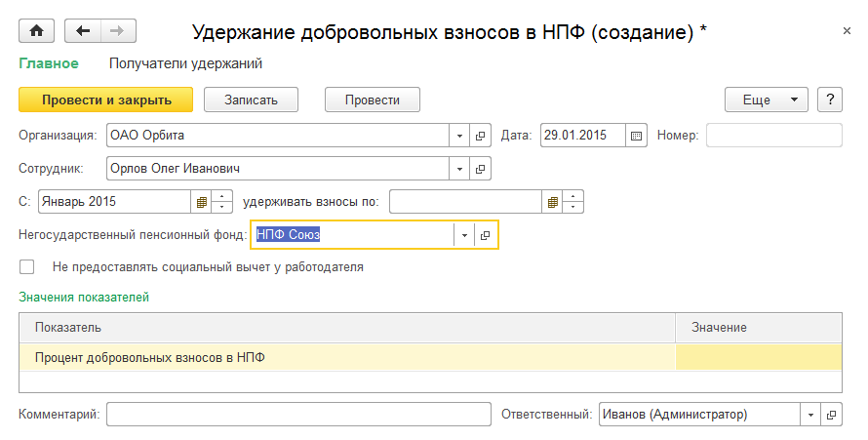The image size is (868, 440).
Task: Open the НПФ Союз fund link icon
Action: tap(487, 235)
